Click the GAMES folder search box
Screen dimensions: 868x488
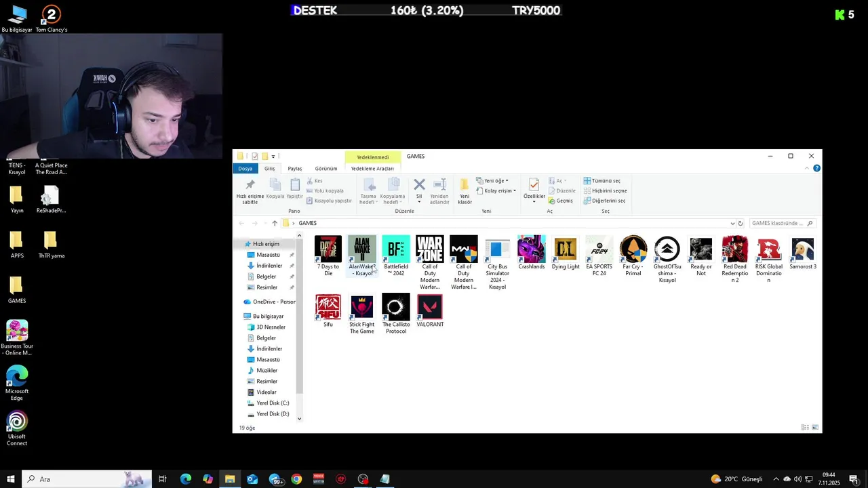783,223
